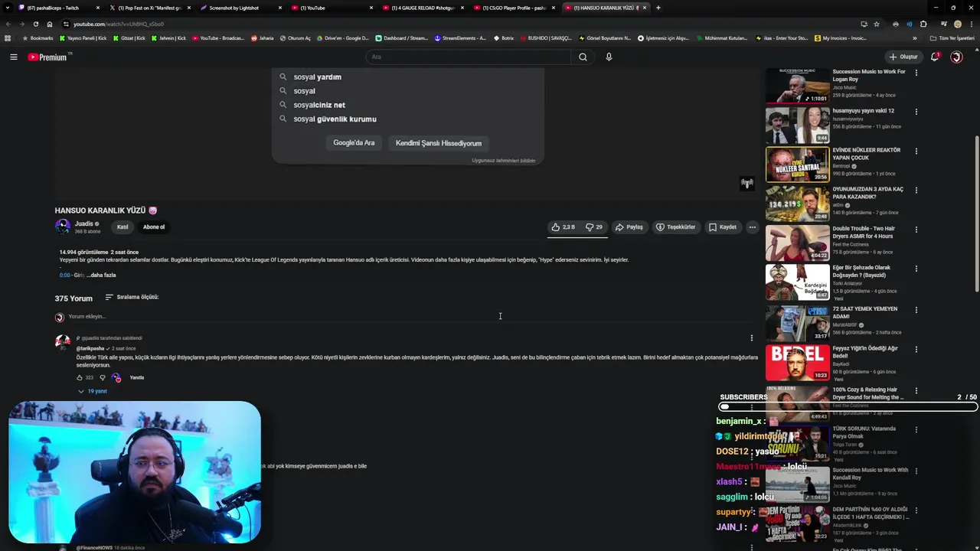
Task: Close the HANSUO KARANLIK YÜZÜ tab
Action: [x=645, y=8]
